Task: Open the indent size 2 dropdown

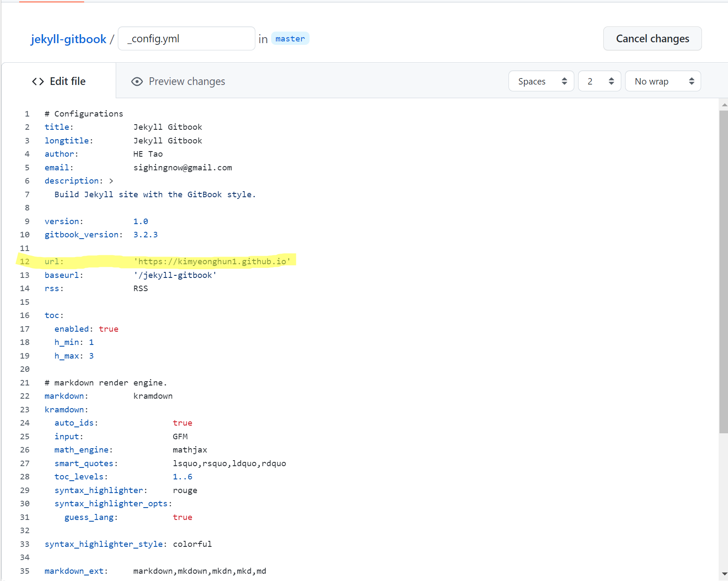Action: pyautogui.click(x=599, y=81)
